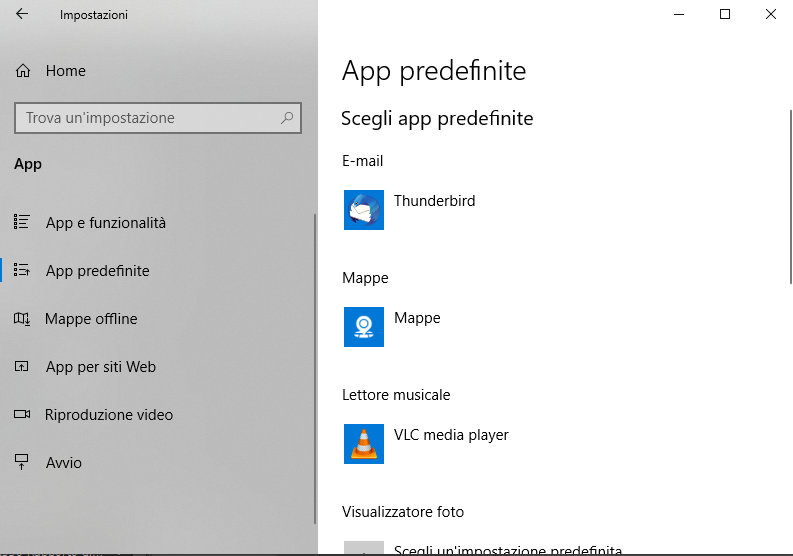The image size is (793, 556).
Task: Focus the 'Trova un'impostazione' search field
Action: coord(158,118)
